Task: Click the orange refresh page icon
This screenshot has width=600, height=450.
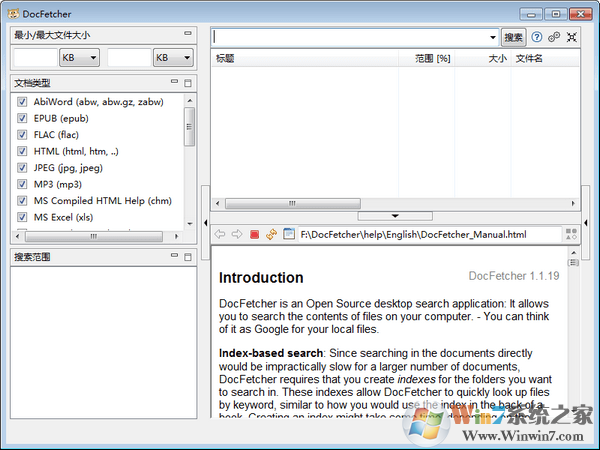Action: [x=271, y=234]
